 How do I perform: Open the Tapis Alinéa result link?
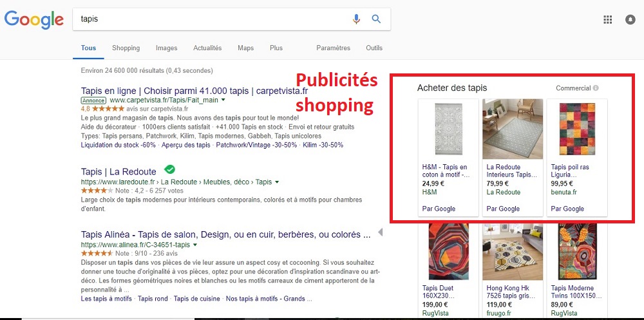click(x=220, y=234)
